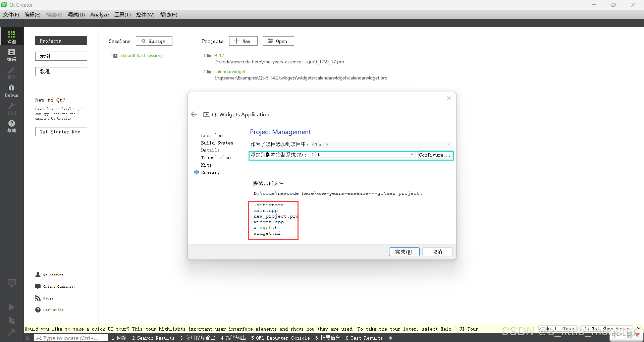The image size is (644, 342).
Task: Click the Open project button
Action: (278, 41)
